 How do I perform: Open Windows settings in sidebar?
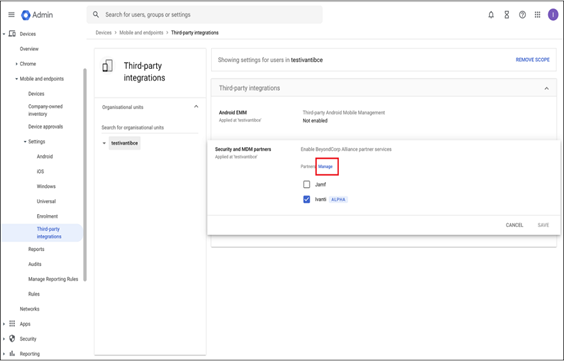(46, 186)
